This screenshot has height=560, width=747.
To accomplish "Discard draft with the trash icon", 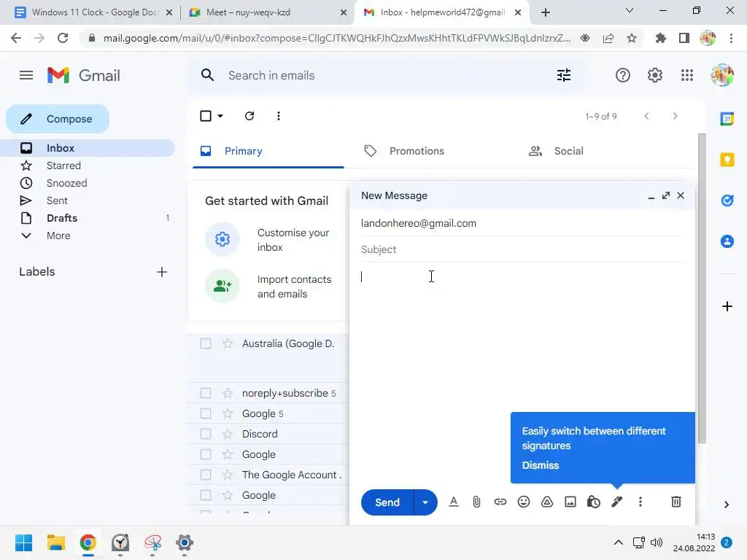I will [676, 502].
